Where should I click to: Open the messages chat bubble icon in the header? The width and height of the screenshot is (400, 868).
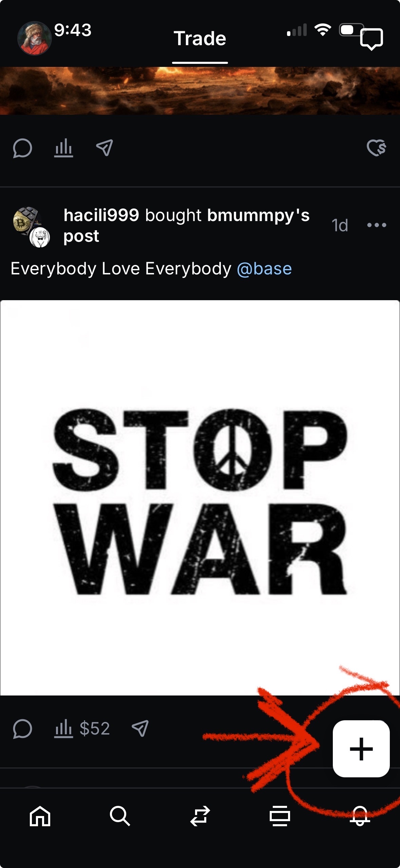tap(372, 39)
